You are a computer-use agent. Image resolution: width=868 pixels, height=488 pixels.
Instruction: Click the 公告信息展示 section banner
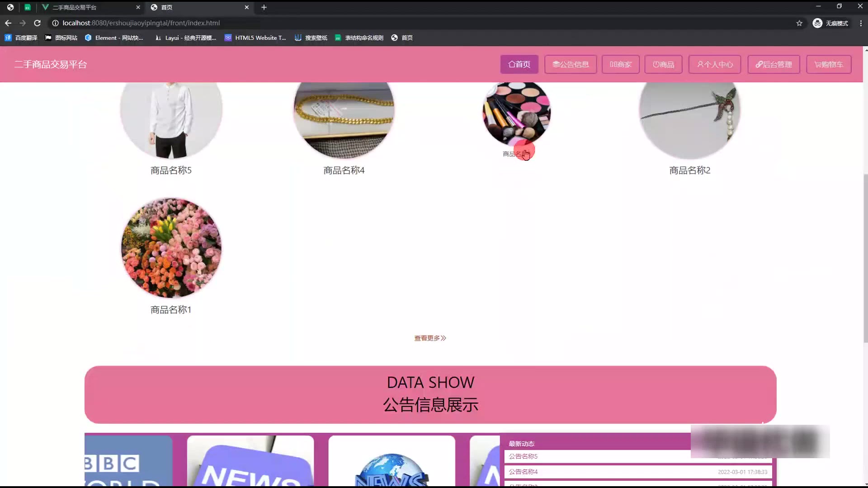tap(430, 394)
